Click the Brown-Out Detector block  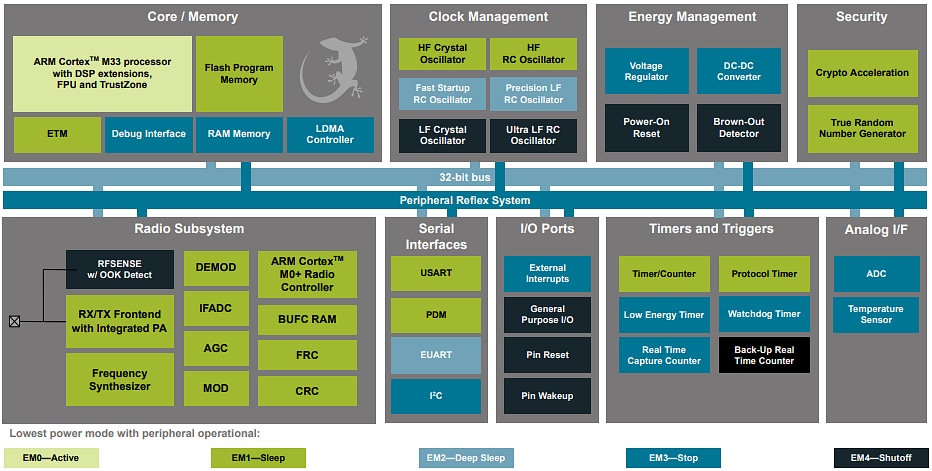(x=739, y=128)
